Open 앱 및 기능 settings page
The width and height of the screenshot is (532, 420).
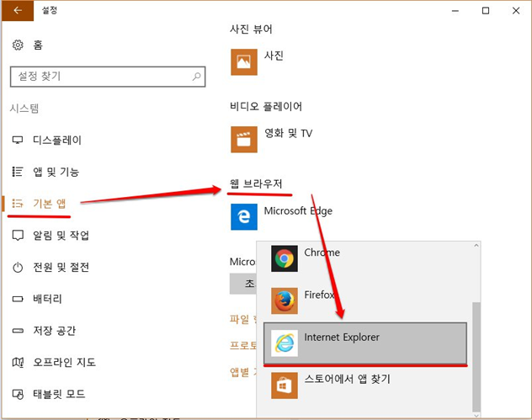tap(56, 172)
